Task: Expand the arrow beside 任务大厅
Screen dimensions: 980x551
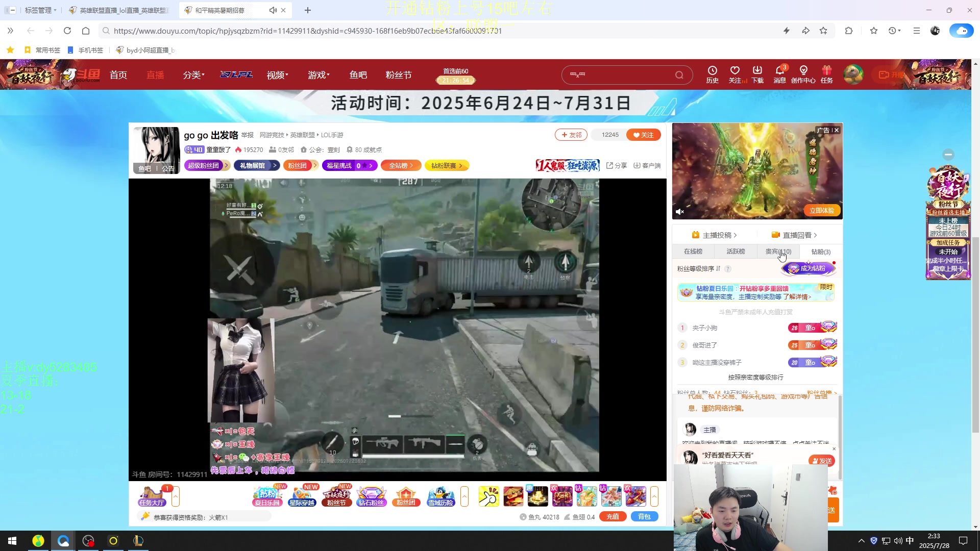Action: tap(176, 496)
